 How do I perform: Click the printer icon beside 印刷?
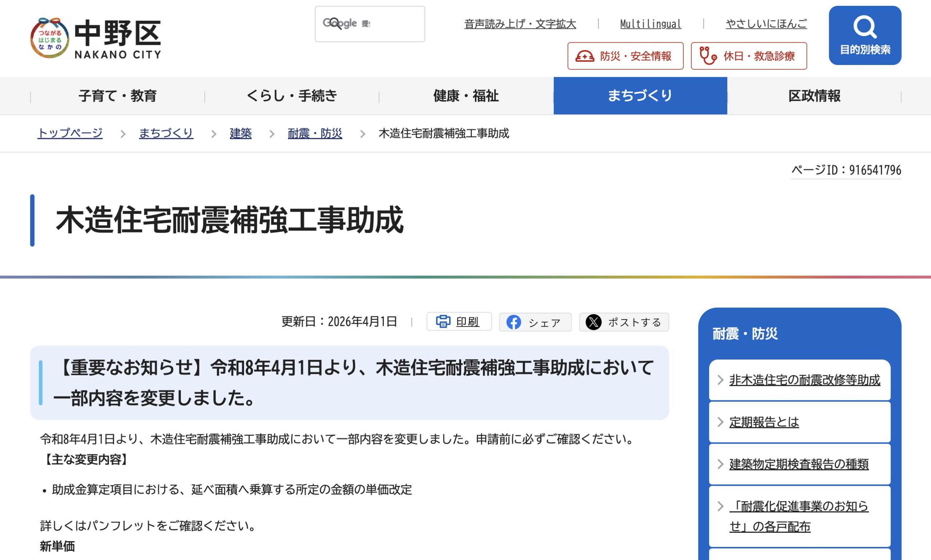(443, 321)
